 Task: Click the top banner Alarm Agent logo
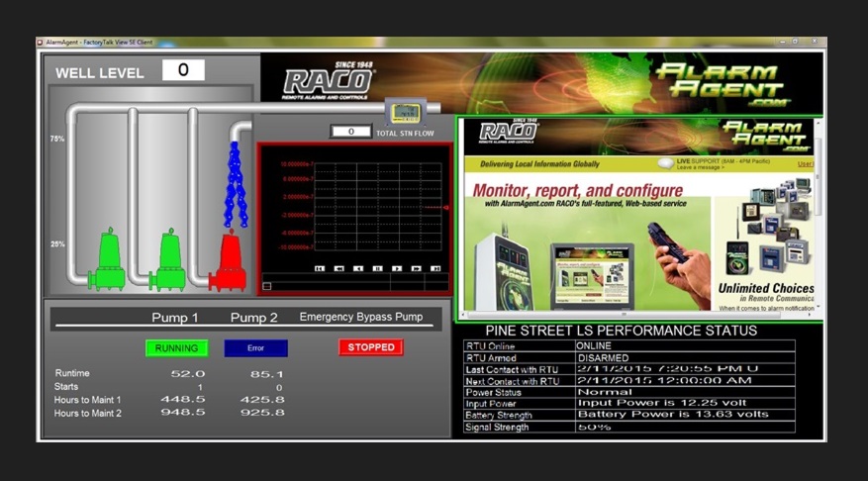tap(724, 84)
